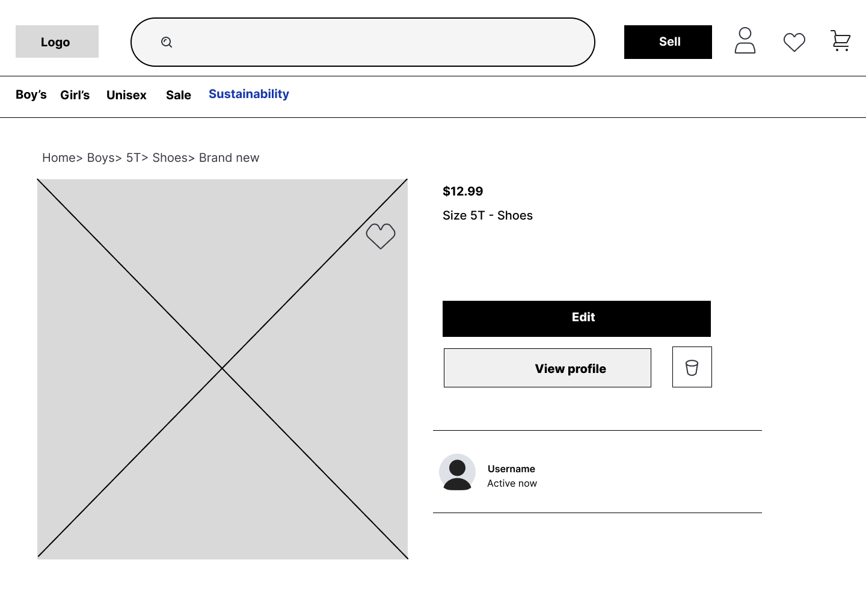Screen dimensions: 866x616
Task: Open the user account icon
Action: click(x=745, y=41)
